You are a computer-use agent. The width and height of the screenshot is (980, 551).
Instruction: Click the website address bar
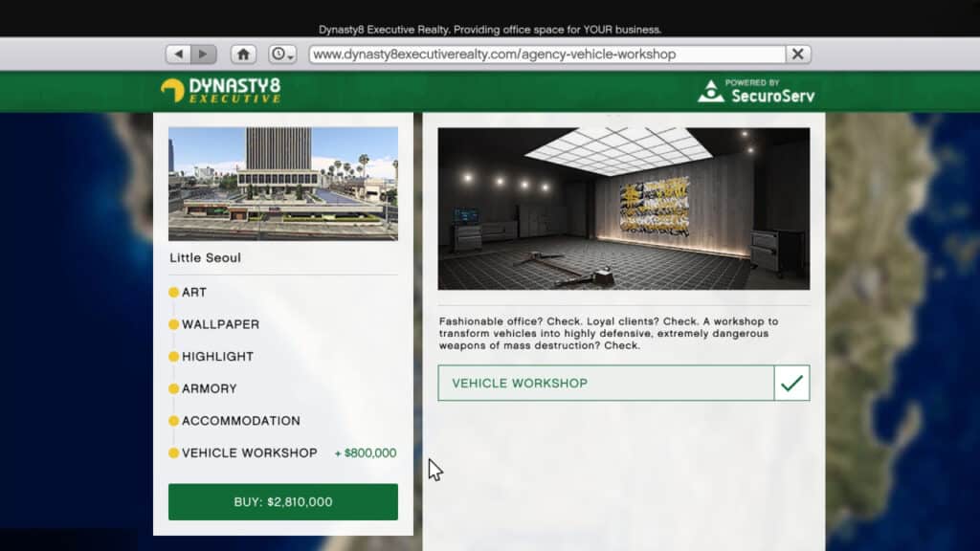pyautogui.click(x=546, y=55)
